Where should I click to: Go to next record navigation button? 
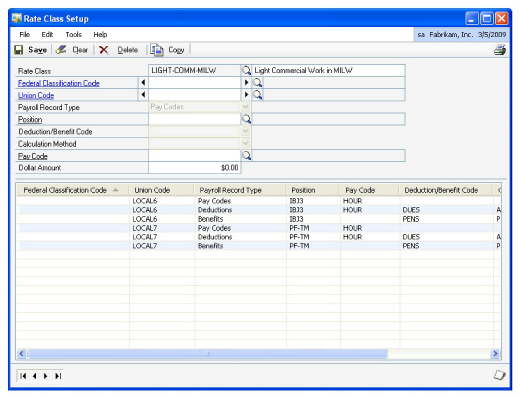46,376
